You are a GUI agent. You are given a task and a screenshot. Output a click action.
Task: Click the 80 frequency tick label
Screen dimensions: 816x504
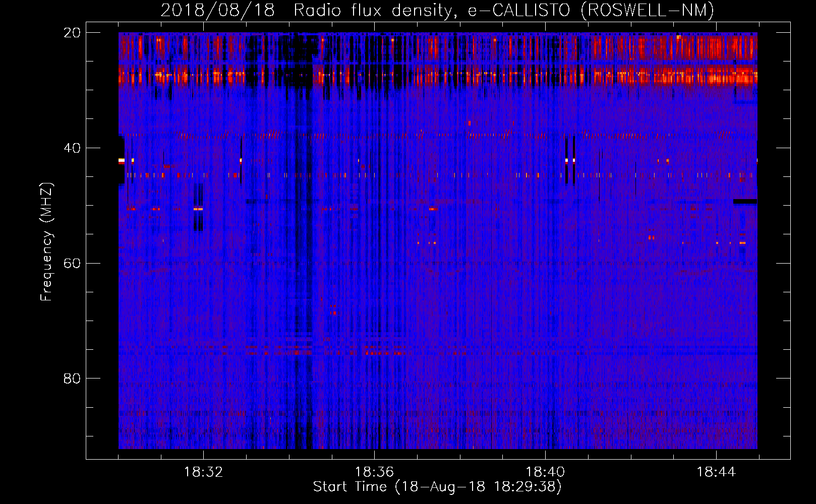click(x=72, y=379)
